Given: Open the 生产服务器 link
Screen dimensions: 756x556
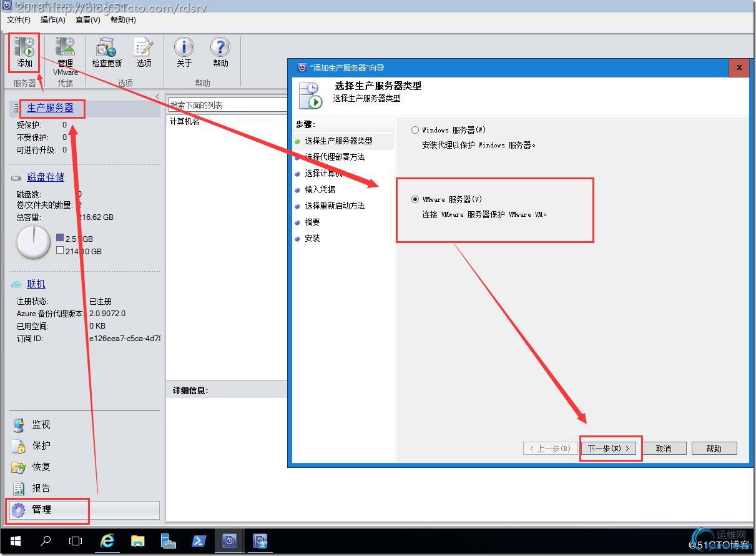Looking at the screenshot, I should [50, 108].
